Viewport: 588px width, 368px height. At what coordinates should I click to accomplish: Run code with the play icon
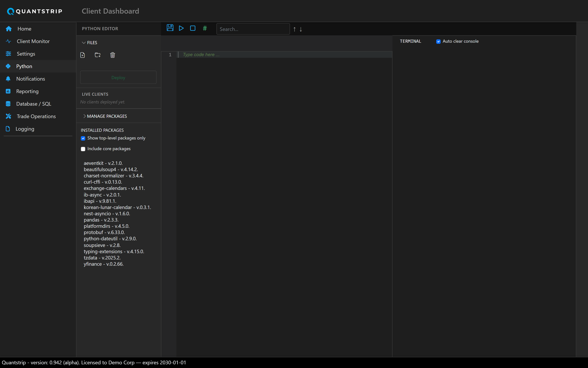pyautogui.click(x=181, y=28)
